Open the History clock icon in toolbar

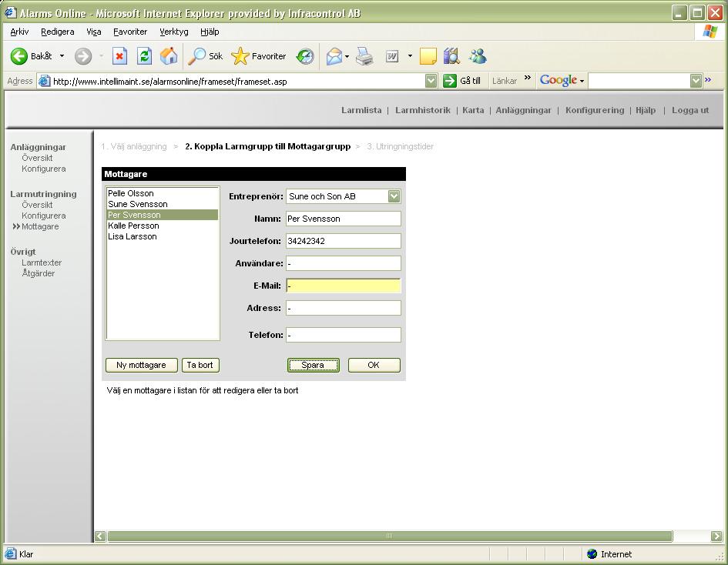[305, 56]
